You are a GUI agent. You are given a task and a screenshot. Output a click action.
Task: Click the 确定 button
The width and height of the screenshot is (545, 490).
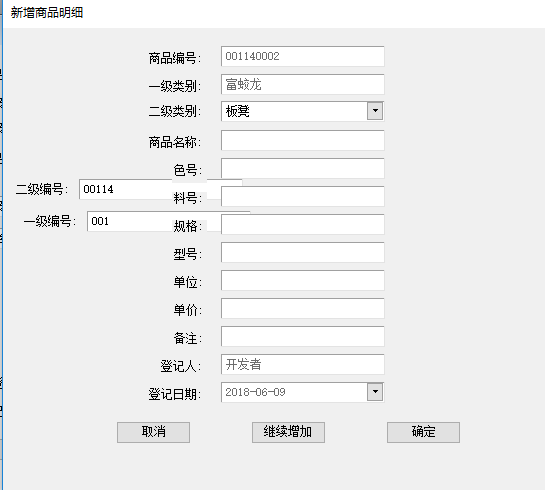click(423, 432)
